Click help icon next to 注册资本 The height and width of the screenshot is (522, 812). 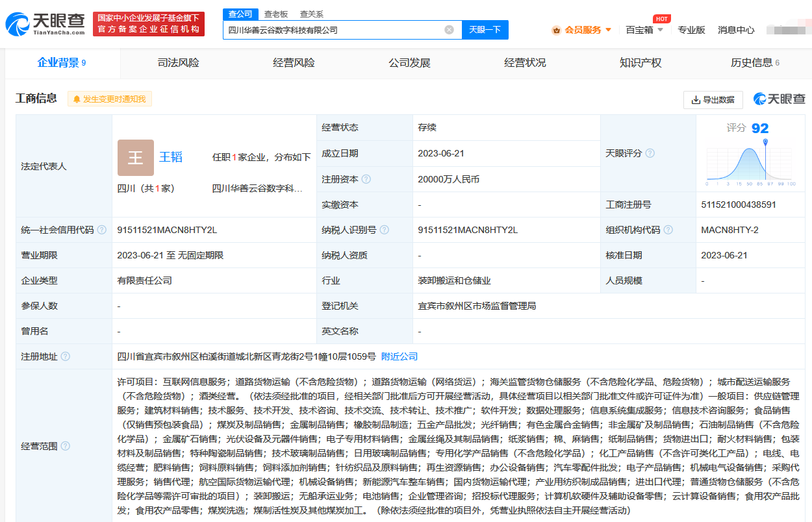click(x=366, y=179)
